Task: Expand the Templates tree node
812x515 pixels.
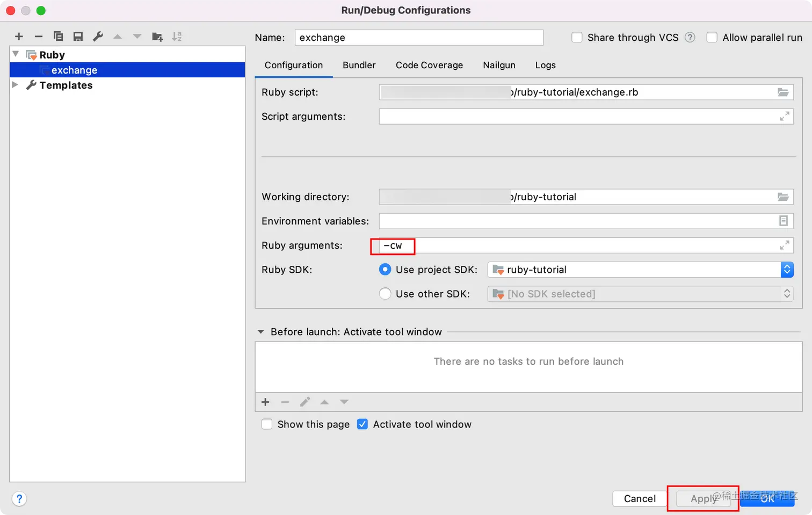Action: click(16, 85)
